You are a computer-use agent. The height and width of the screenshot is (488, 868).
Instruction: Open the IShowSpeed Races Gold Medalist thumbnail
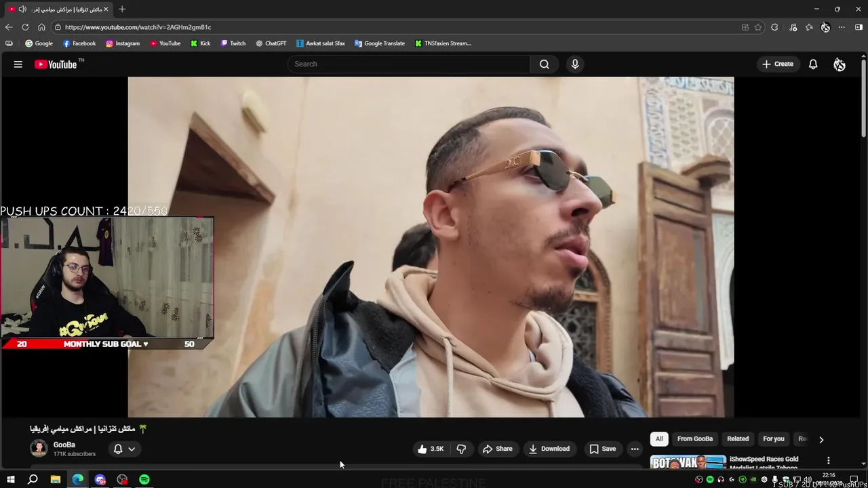[x=688, y=463]
